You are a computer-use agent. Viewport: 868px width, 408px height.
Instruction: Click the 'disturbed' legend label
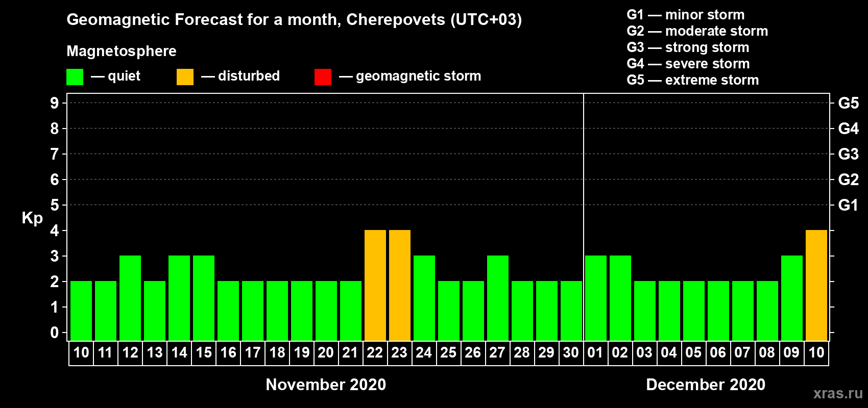point(249,76)
